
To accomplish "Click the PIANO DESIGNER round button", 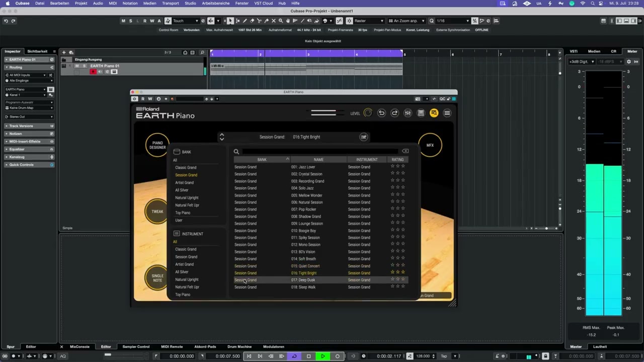I will point(157,145).
